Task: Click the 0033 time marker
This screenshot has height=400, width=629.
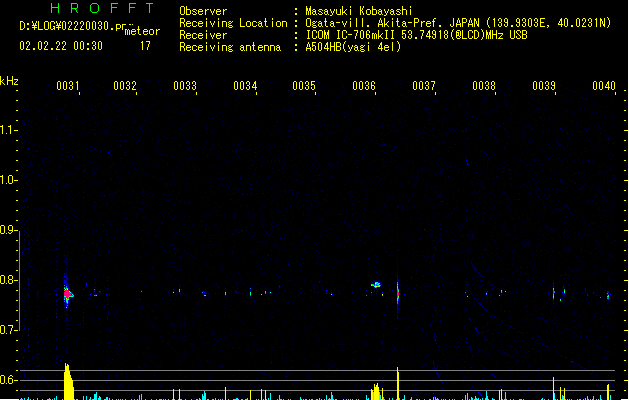Action: pos(185,86)
